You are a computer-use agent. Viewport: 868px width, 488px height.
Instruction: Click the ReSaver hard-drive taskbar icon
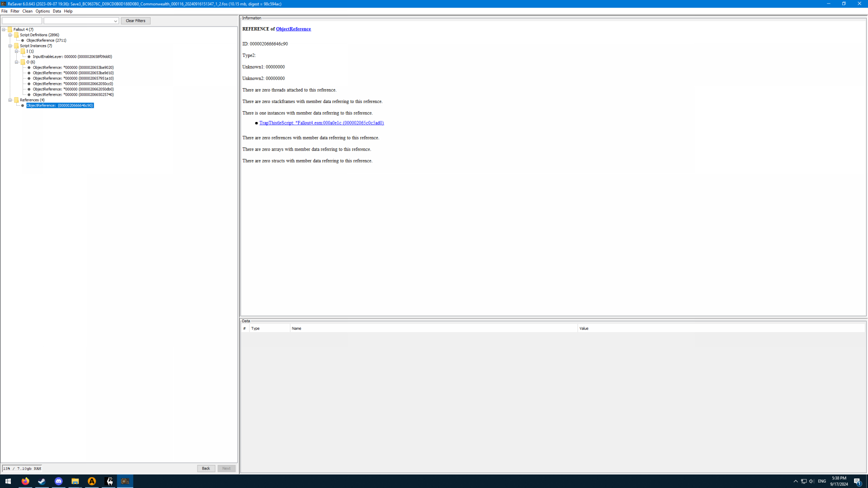click(125, 481)
